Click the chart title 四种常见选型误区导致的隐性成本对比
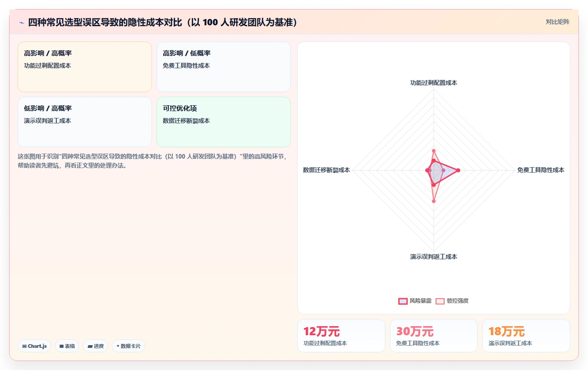 163,22
